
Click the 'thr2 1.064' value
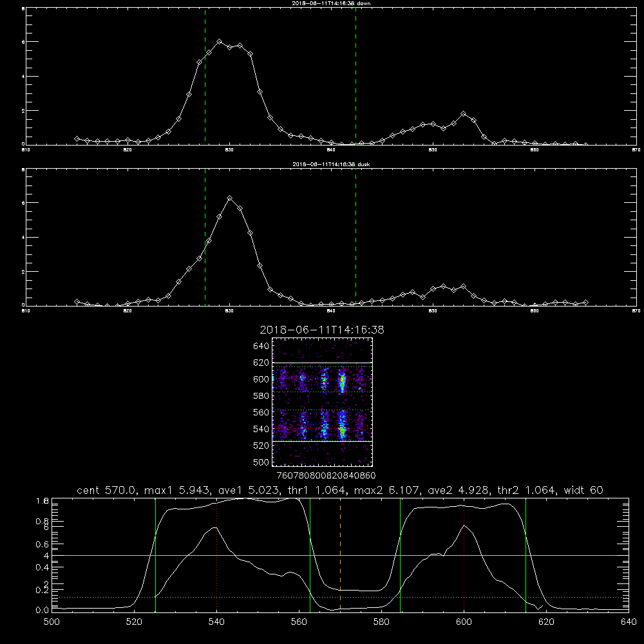[x=527, y=490]
